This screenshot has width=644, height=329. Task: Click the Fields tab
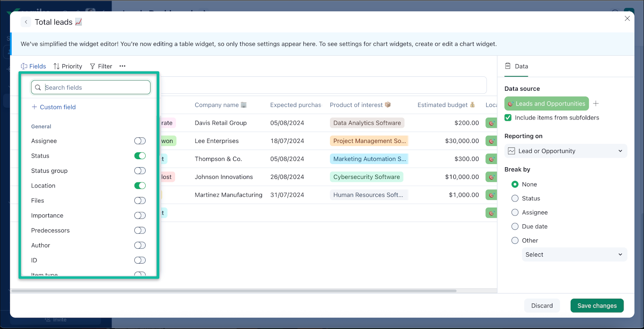point(34,66)
